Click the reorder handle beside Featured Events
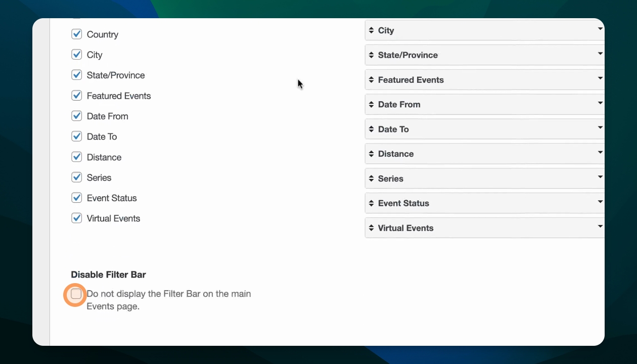The image size is (637, 364). (372, 80)
